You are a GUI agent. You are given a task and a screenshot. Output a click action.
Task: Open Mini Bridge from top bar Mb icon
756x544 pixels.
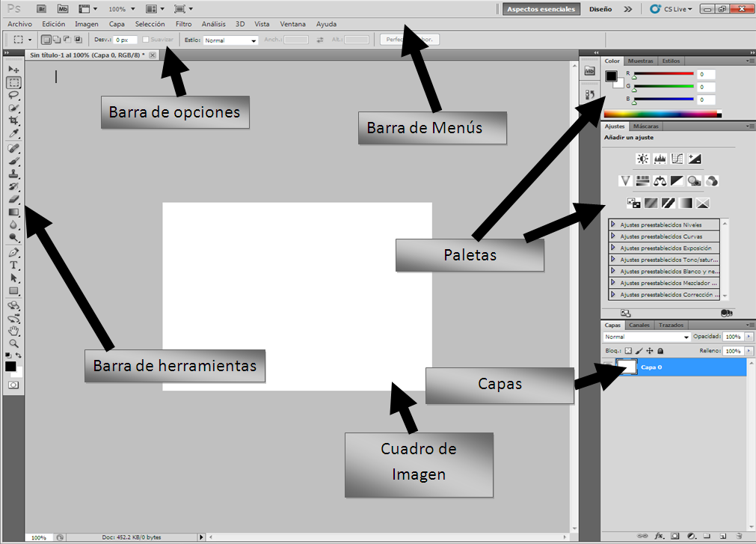click(63, 9)
